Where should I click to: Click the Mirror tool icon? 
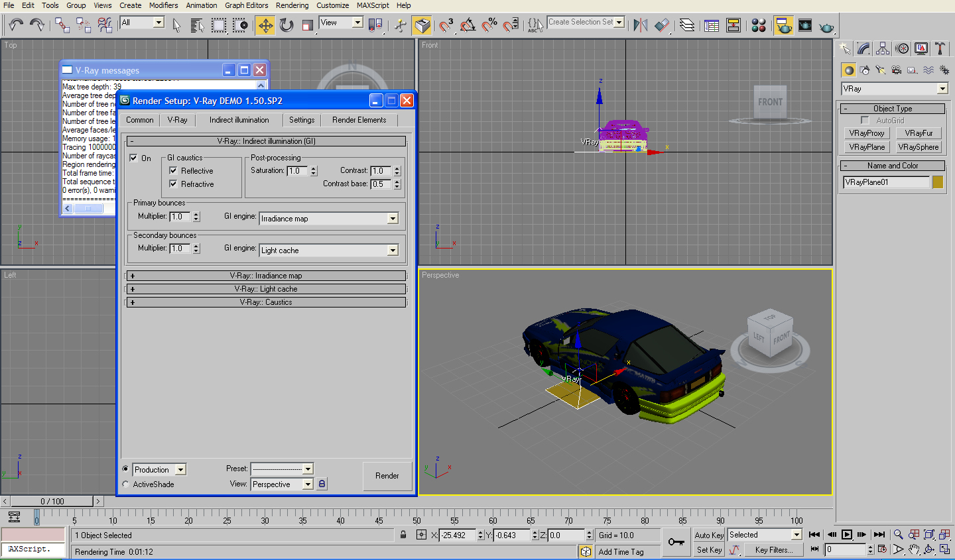click(x=640, y=25)
